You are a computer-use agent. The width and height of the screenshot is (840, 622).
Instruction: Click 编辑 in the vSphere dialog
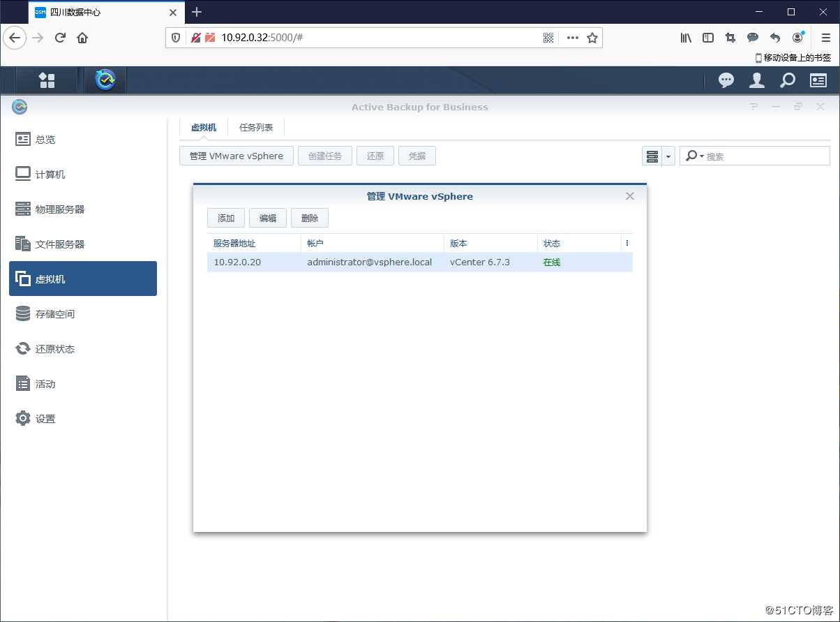268,218
